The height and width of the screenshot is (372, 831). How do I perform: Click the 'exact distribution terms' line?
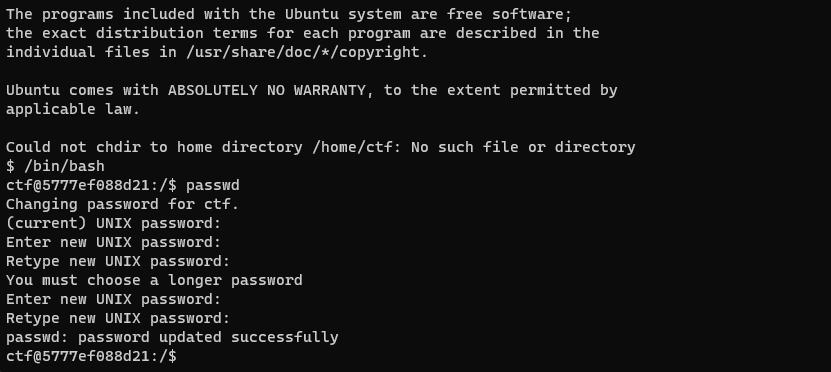coord(302,33)
